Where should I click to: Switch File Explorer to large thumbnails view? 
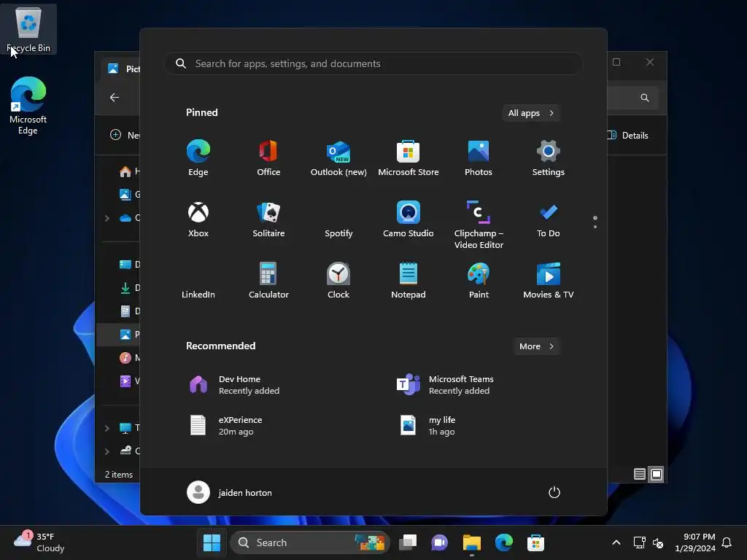[657, 474]
